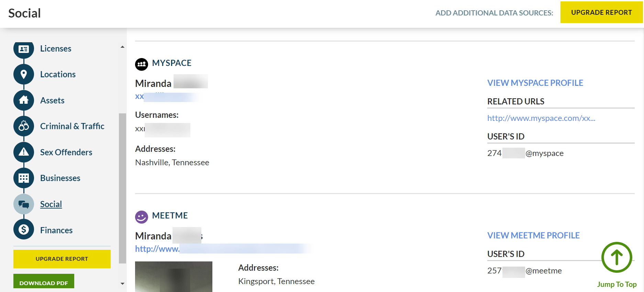Click the sidebar vertical scrollbar thumb
This screenshot has width=644, height=292.
(123, 188)
